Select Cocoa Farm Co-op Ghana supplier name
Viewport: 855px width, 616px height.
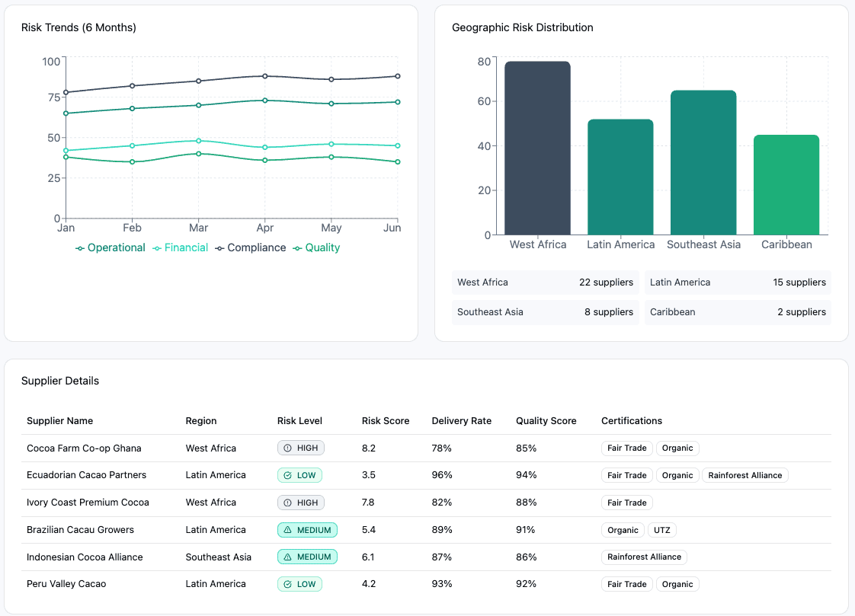84,448
